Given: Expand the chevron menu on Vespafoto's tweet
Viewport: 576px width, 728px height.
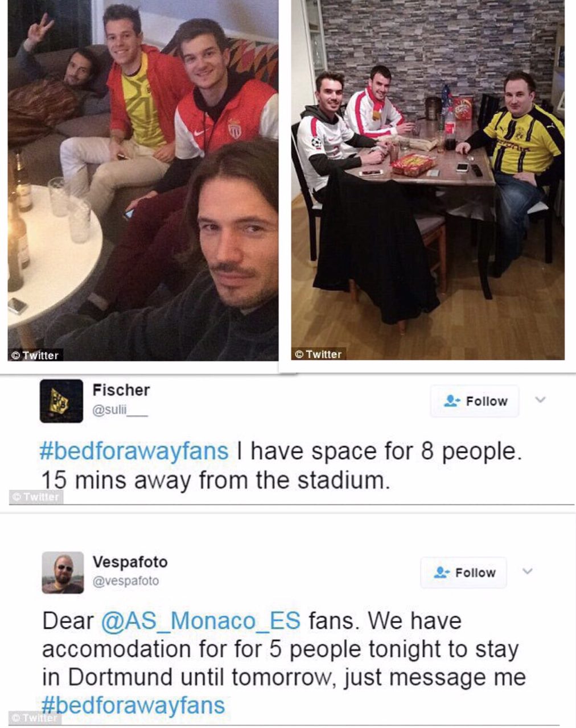Looking at the screenshot, I should 528,571.
